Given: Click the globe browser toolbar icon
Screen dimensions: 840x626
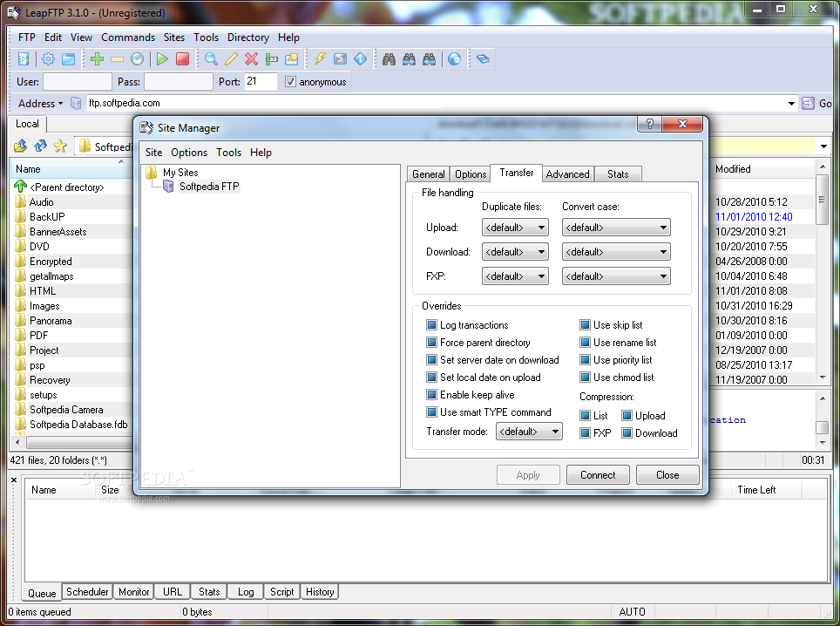Looking at the screenshot, I should tap(454, 59).
